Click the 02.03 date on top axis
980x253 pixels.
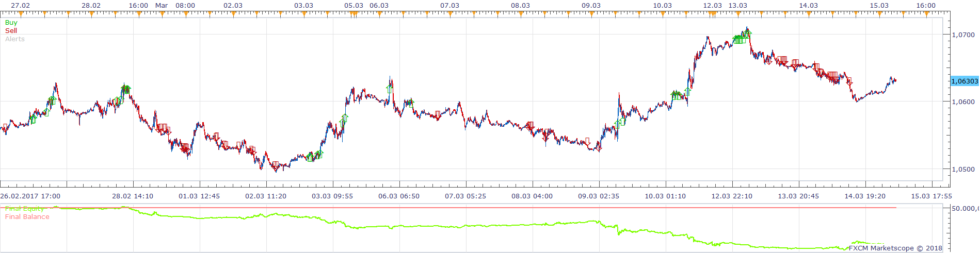[233, 6]
